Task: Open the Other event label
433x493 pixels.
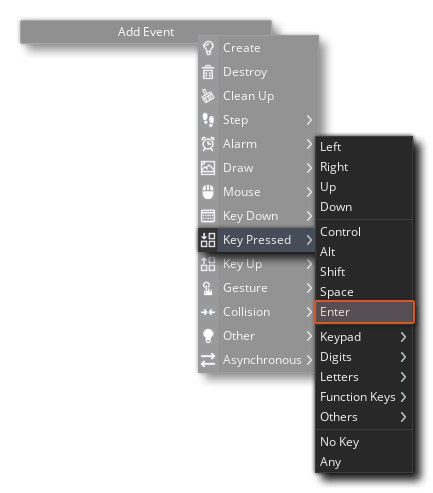Action: 239,336
